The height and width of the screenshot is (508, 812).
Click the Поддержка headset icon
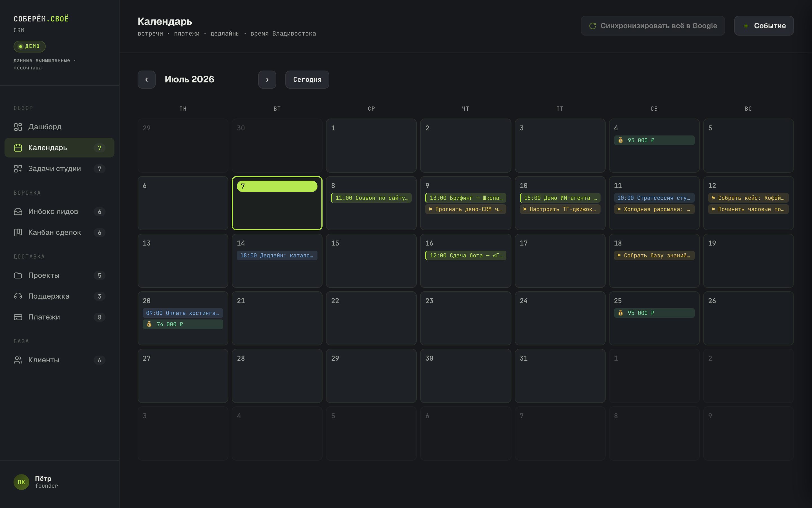point(18,296)
